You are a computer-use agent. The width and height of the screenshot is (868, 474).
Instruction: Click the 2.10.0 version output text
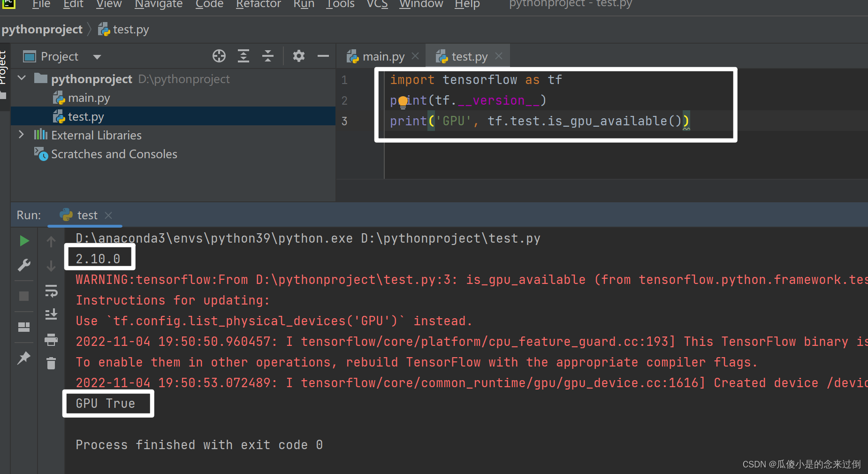(x=98, y=259)
